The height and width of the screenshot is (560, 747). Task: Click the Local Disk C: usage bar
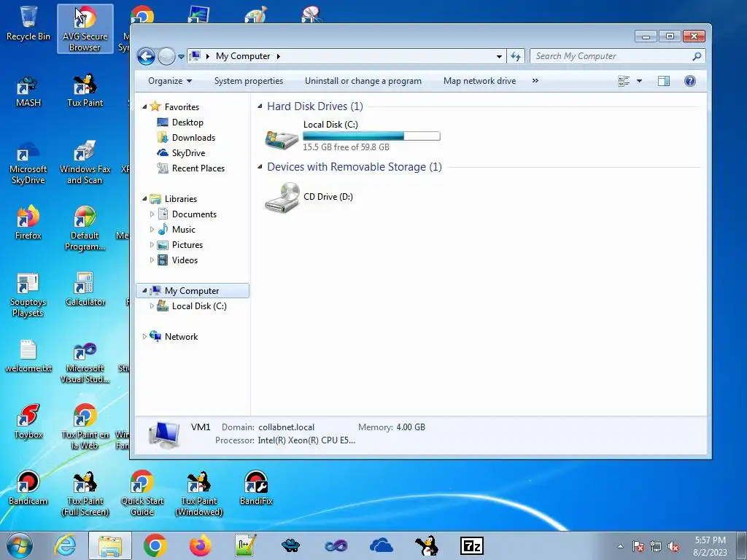pos(371,136)
